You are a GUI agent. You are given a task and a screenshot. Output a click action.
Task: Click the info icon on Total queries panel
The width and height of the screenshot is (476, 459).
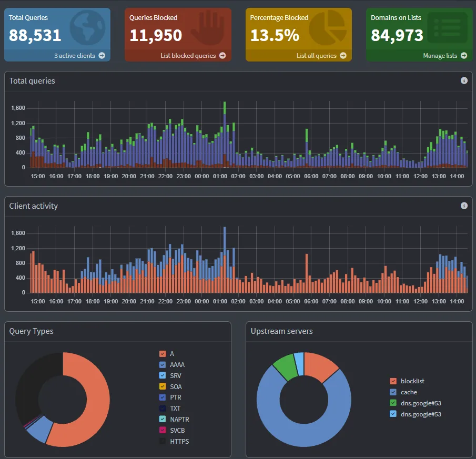pyautogui.click(x=464, y=80)
